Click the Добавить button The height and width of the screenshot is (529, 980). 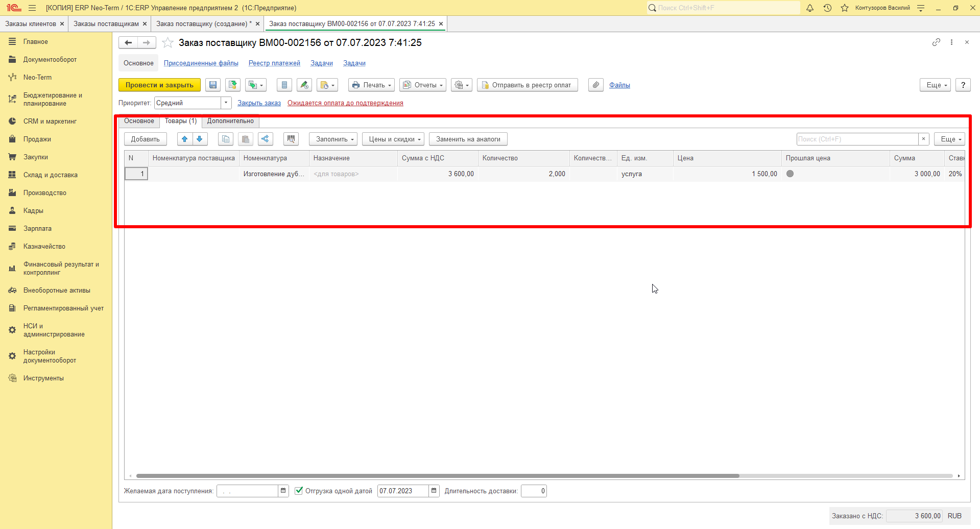click(146, 139)
